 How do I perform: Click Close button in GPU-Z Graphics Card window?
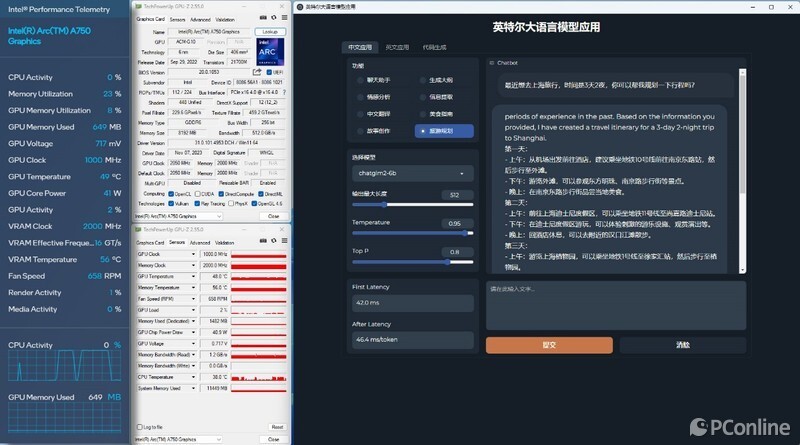click(273, 216)
